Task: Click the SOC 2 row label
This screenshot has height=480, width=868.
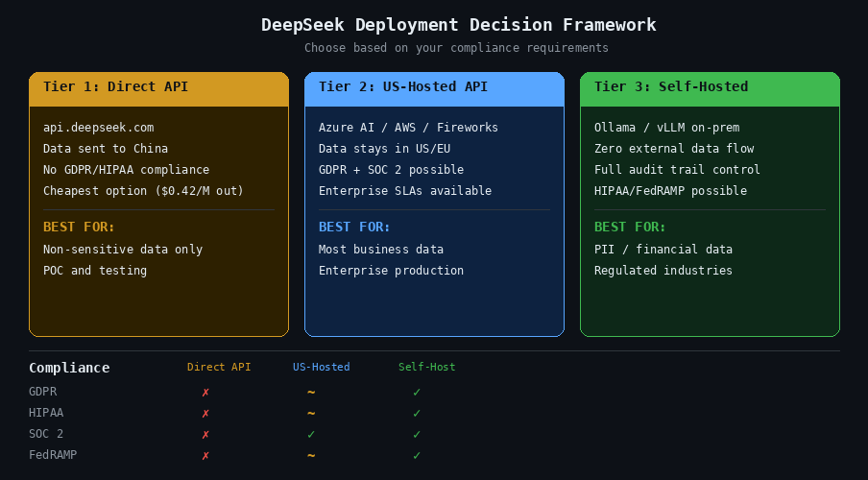Action: [x=46, y=434]
